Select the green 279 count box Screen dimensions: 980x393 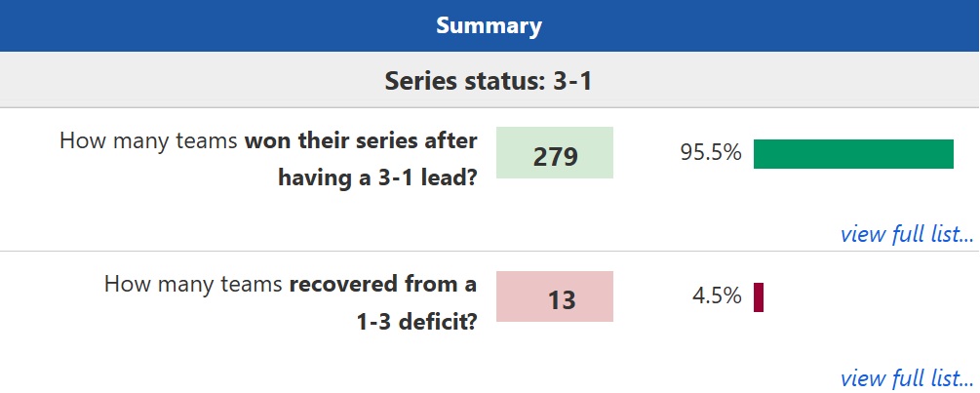tap(555, 153)
